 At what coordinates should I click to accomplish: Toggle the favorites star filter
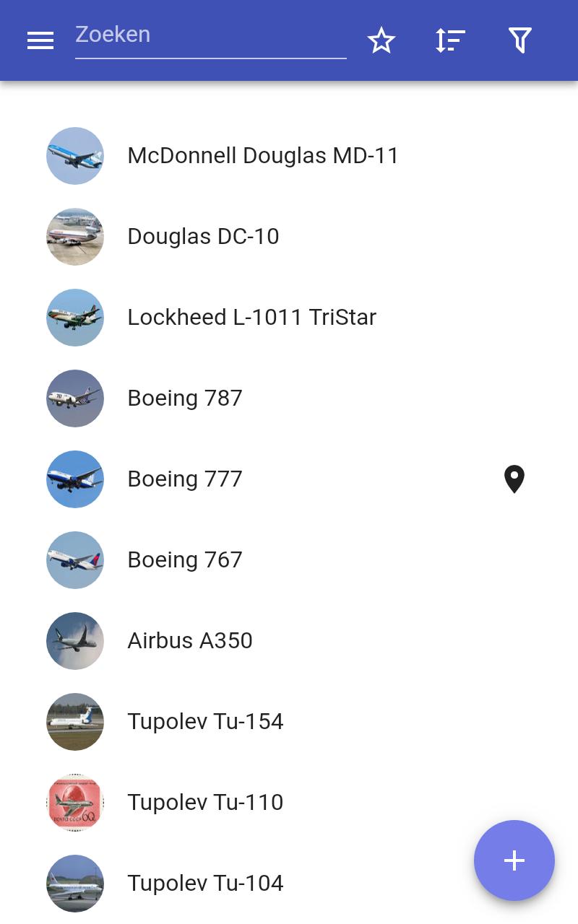coord(381,40)
